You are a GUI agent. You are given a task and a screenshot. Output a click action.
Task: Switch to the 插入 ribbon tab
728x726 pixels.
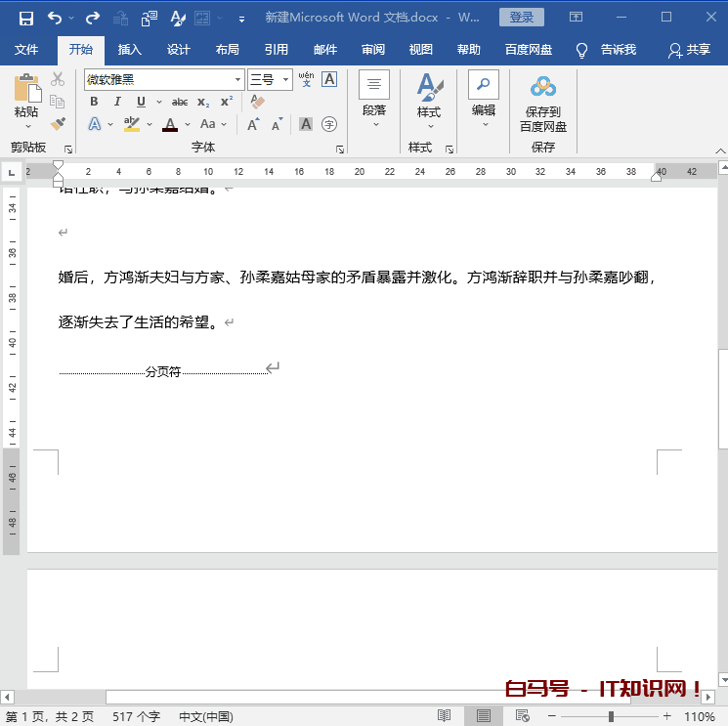coord(129,50)
